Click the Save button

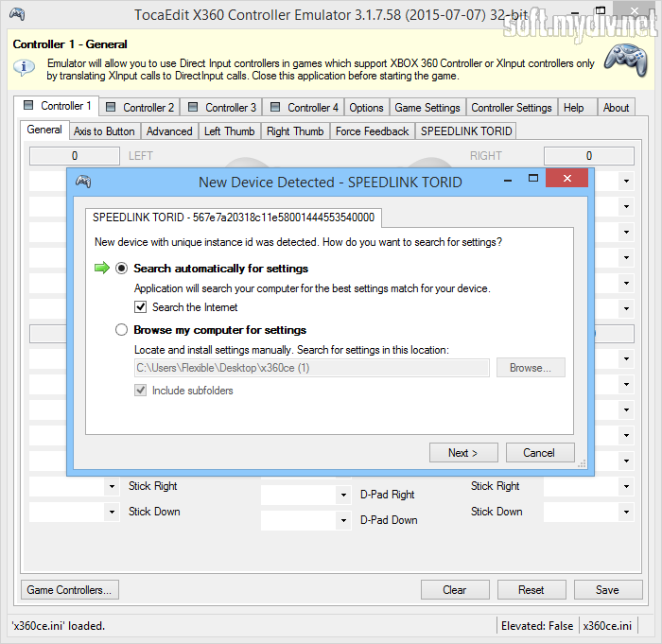pos(608,590)
